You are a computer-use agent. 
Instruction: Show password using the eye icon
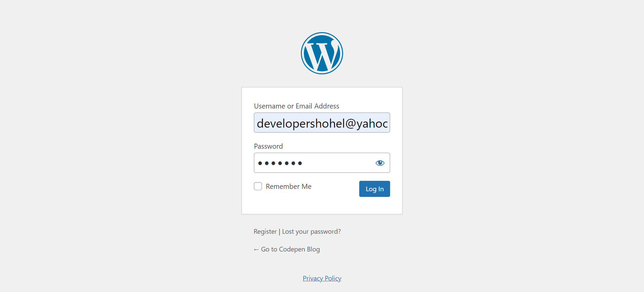point(380,163)
